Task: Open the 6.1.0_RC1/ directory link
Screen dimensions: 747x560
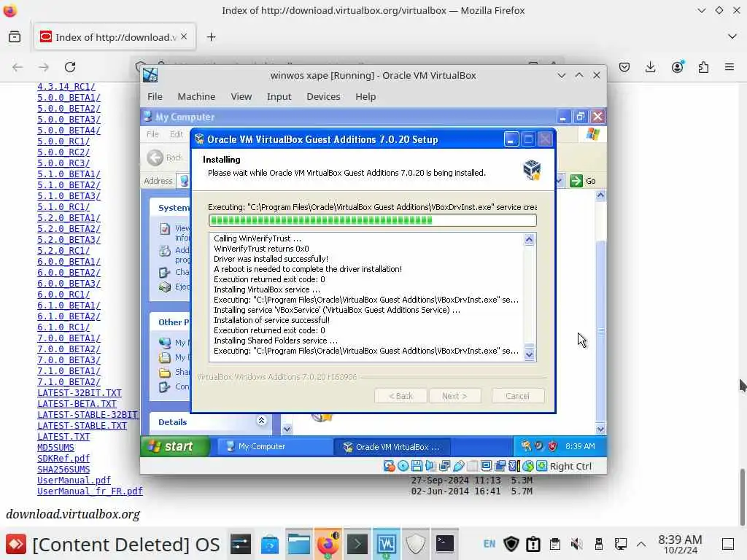Action: [63, 327]
